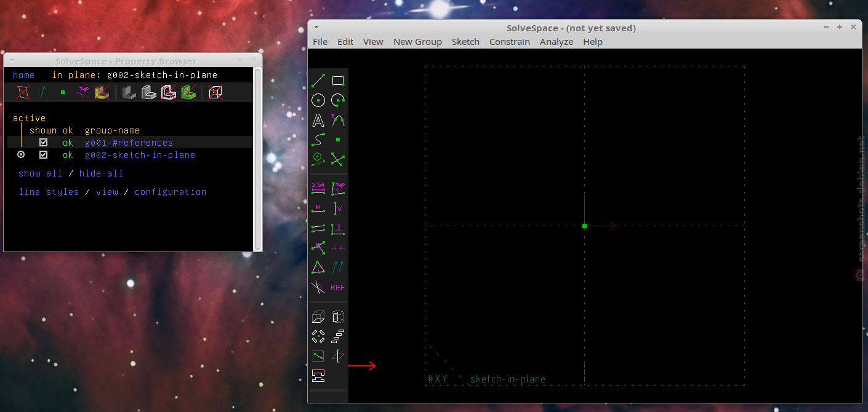
Task: Apply the parallel constraint icon
Action: click(318, 228)
